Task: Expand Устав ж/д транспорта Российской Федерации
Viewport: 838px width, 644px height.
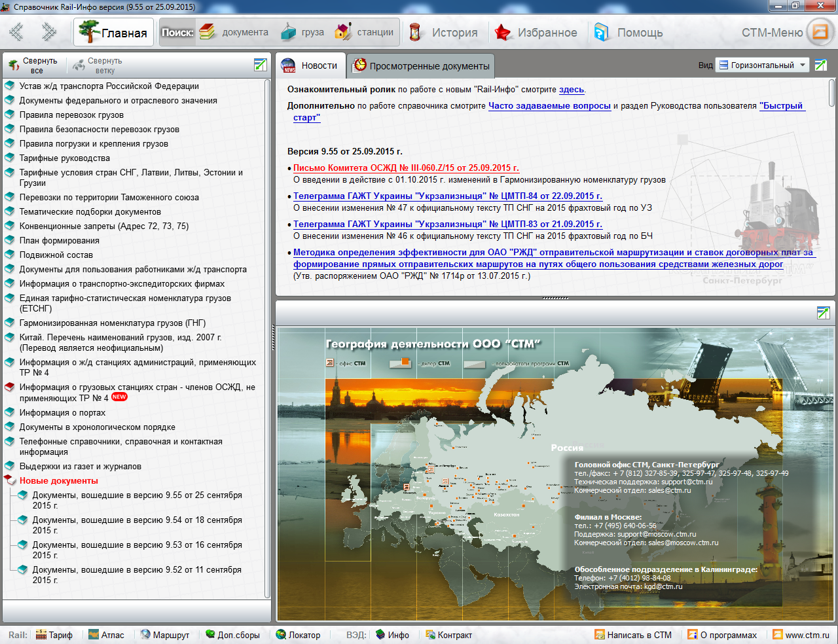Action: point(109,86)
